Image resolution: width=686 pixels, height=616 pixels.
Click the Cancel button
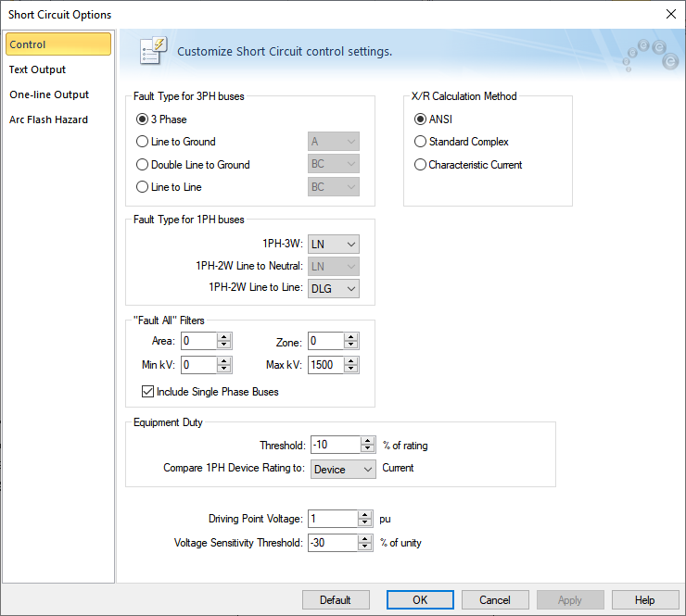pyautogui.click(x=495, y=599)
